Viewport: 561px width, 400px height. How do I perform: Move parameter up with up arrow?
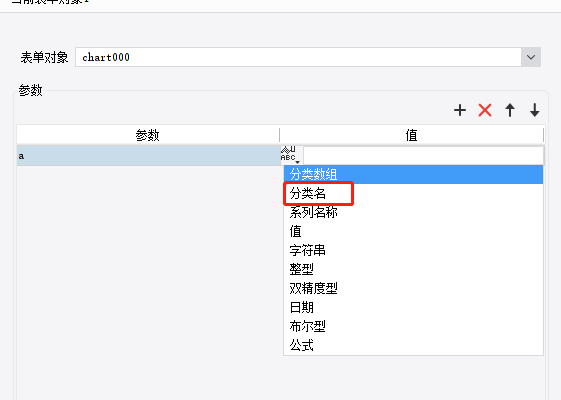pos(510,110)
